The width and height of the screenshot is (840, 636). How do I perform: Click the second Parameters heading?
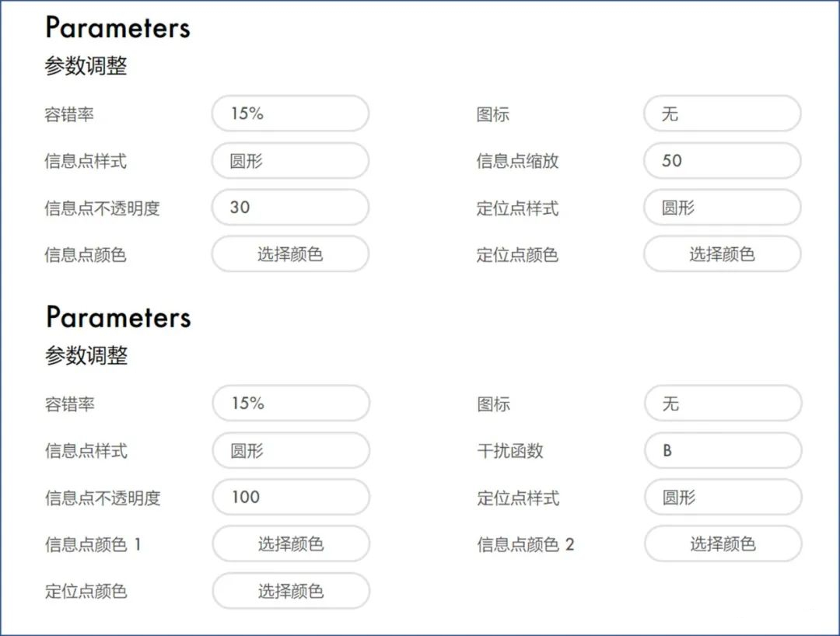(117, 317)
